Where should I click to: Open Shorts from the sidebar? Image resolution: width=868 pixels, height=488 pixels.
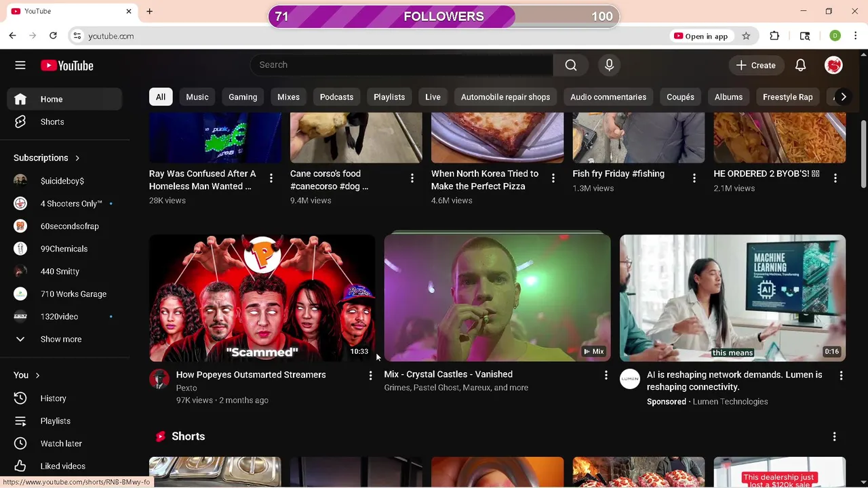click(x=64, y=122)
